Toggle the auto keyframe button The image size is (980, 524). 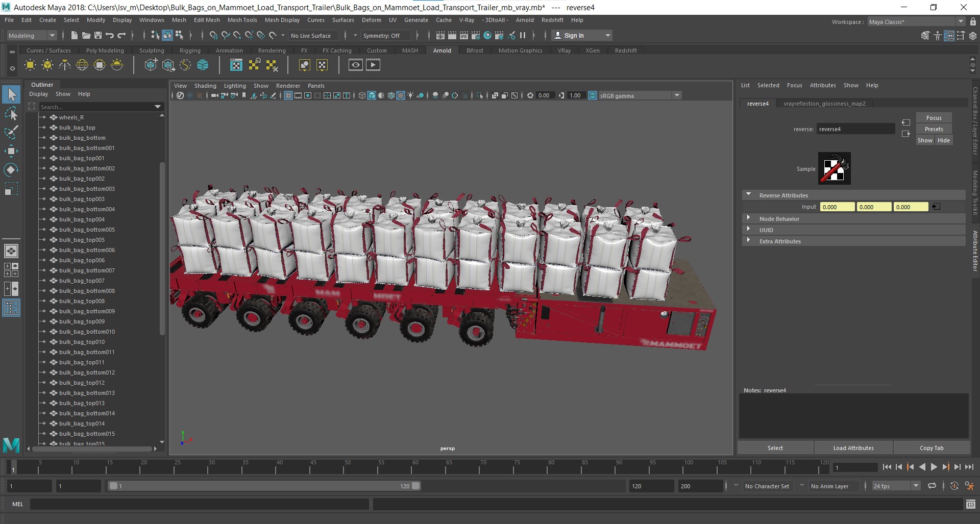(954, 486)
